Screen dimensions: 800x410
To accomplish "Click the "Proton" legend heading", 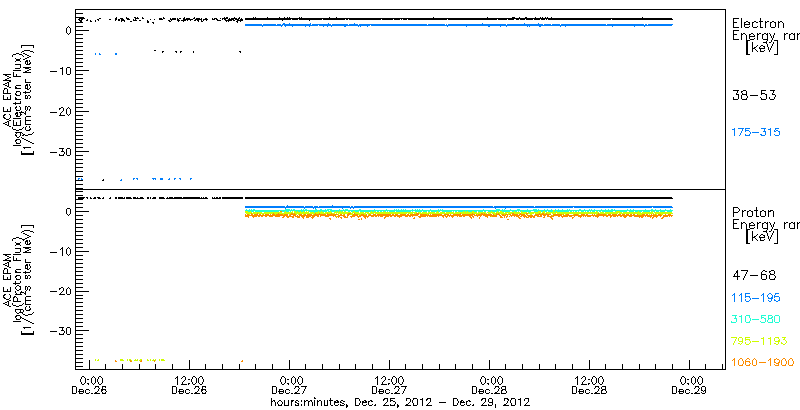I will point(754,213).
